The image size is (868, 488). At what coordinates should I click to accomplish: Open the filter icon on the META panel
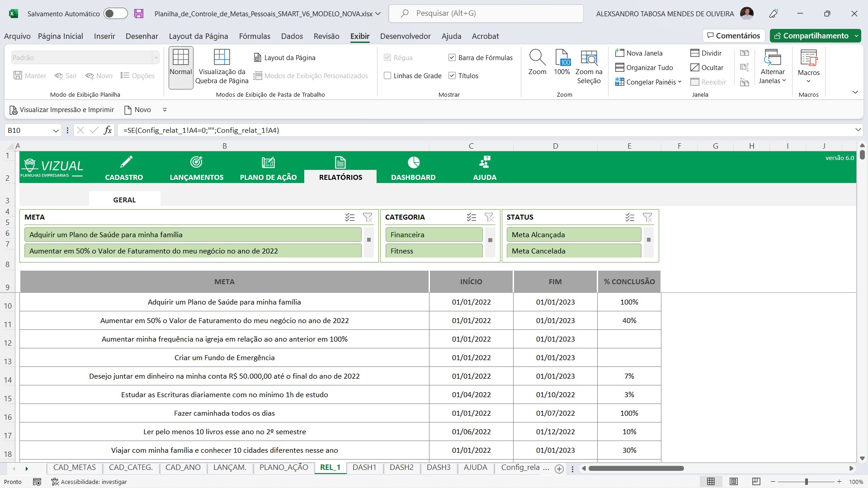368,217
